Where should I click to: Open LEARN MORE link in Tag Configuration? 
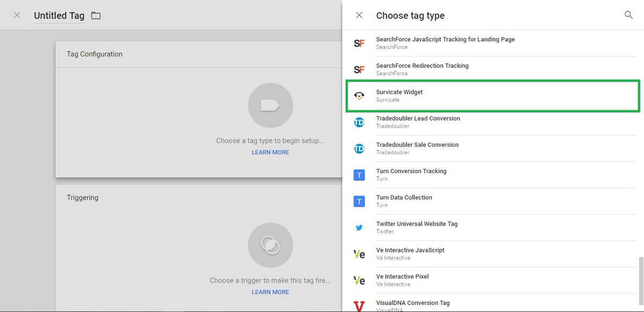[270, 152]
